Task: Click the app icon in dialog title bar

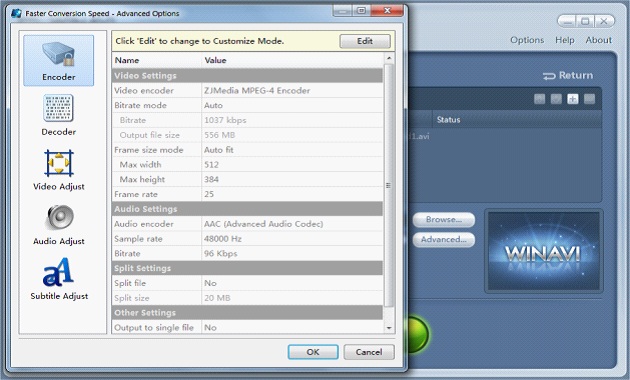Action: pos(16,13)
